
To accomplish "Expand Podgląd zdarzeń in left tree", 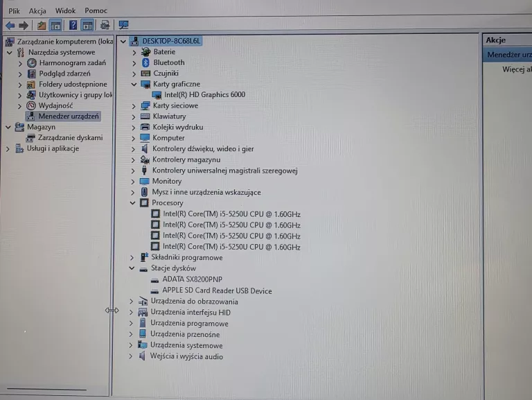I will point(20,74).
